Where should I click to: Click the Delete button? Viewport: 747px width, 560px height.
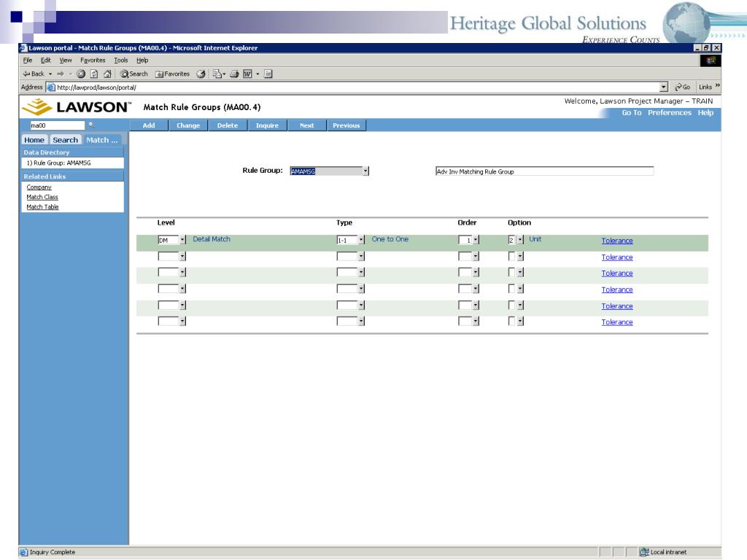pyautogui.click(x=228, y=125)
